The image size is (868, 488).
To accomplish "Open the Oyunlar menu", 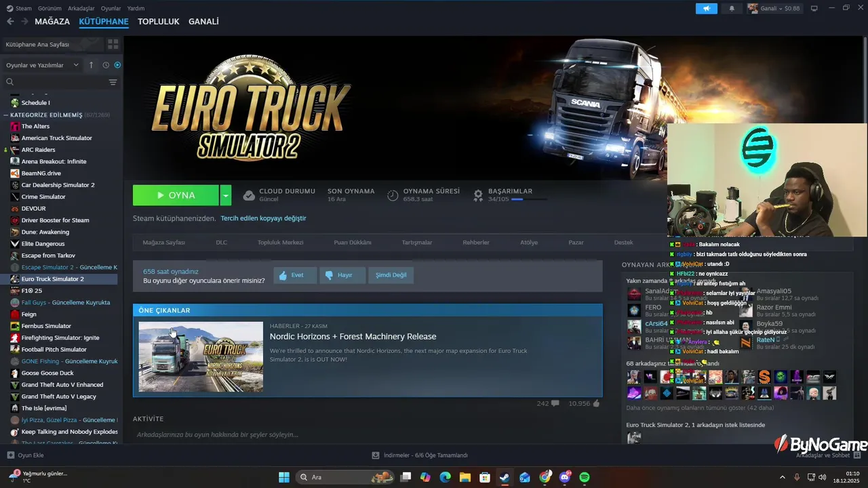I will 111,8.
